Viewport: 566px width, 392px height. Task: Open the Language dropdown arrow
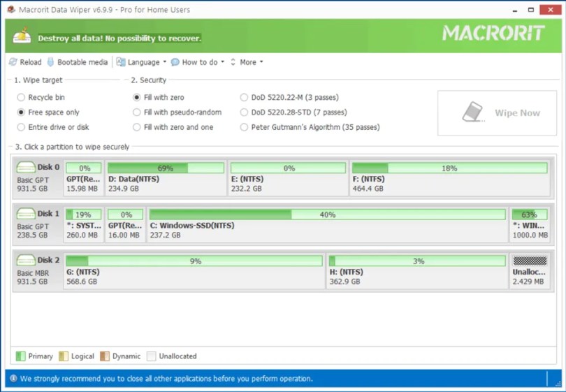pos(165,62)
